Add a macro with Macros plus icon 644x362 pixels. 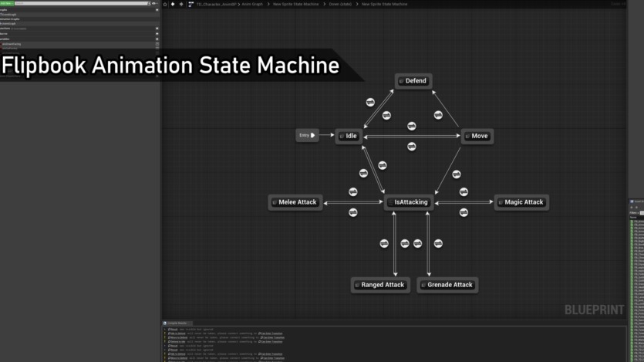click(x=157, y=34)
